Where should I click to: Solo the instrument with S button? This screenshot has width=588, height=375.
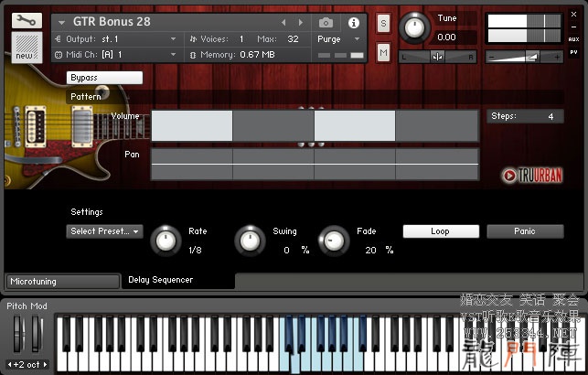(383, 24)
